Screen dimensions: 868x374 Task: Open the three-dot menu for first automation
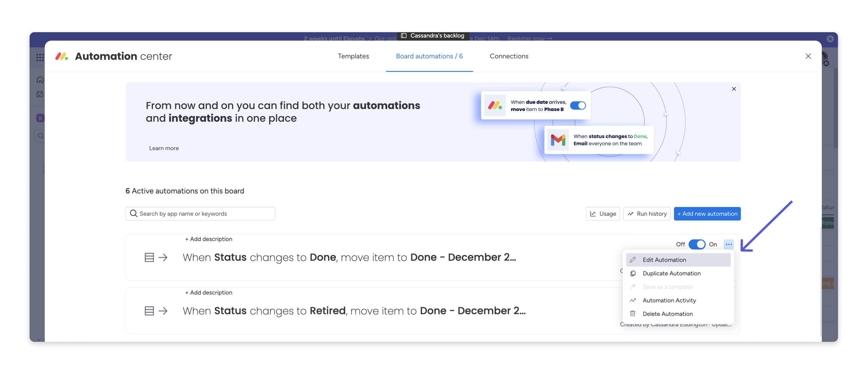pos(728,244)
